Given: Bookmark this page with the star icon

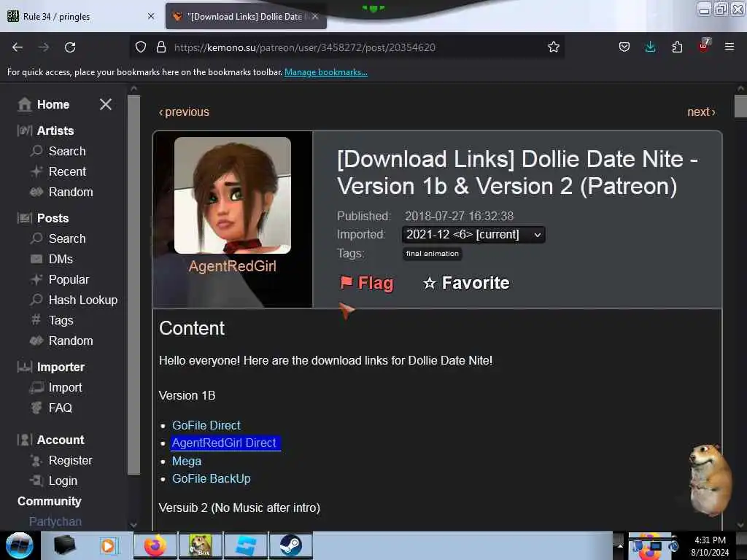Looking at the screenshot, I should point(553,47).
